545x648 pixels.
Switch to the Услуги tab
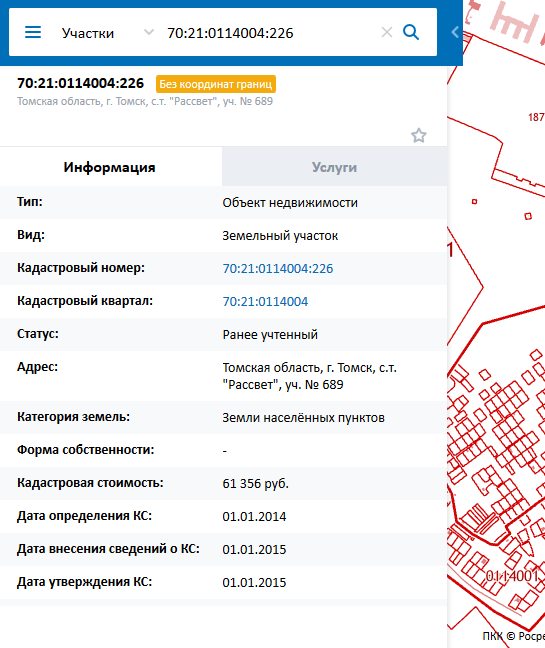click(334, 167)
